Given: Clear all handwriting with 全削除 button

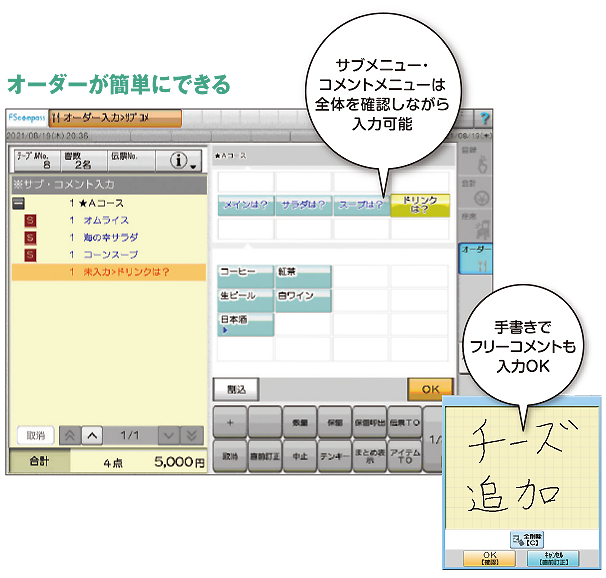Looking at the screenshot, I should (x=527, y=539).
